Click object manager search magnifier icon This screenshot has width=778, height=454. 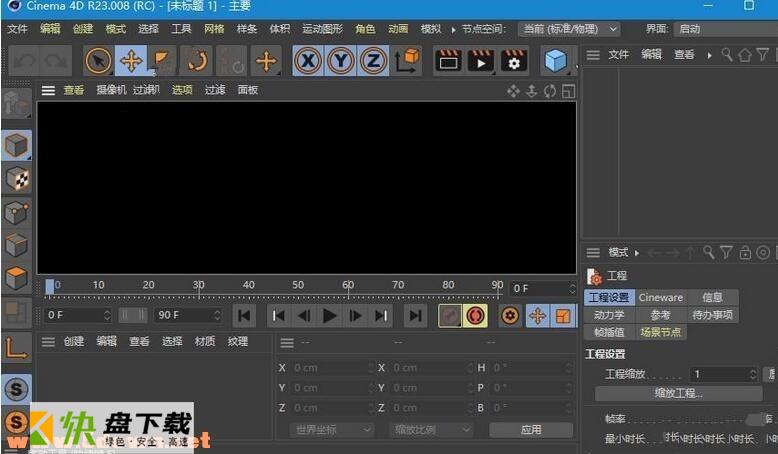[727, 55]
